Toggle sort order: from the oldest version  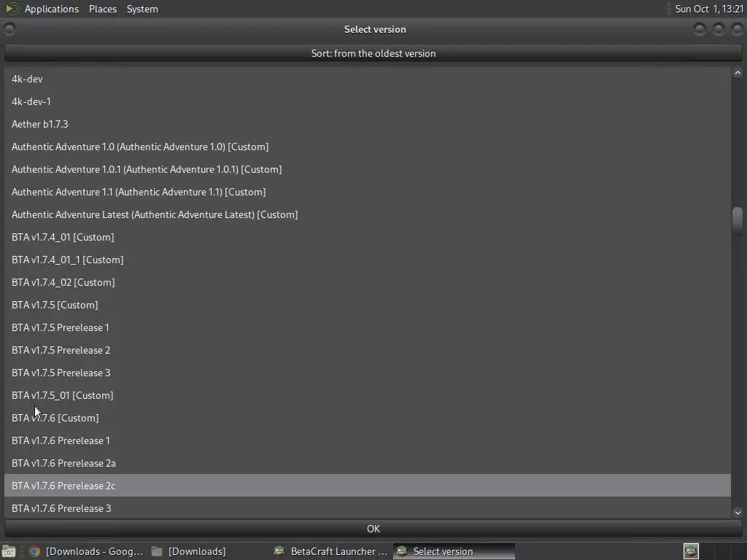click(x=373, y=53)
